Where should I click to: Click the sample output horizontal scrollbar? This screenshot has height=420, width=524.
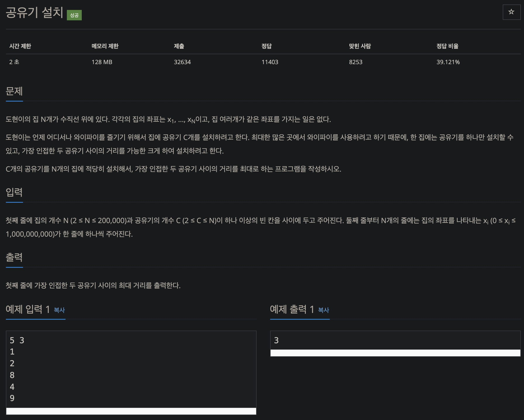coord(395,353)
